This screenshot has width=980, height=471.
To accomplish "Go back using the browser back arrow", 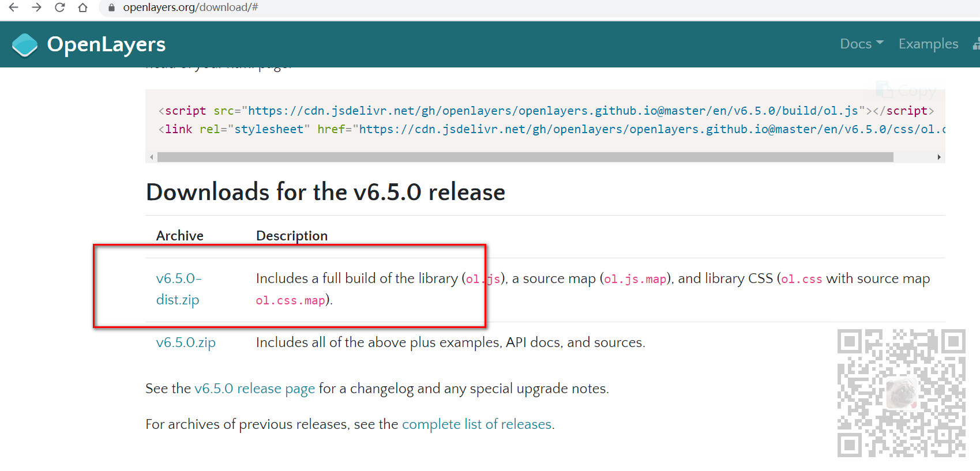I will [x=13, y=7].
